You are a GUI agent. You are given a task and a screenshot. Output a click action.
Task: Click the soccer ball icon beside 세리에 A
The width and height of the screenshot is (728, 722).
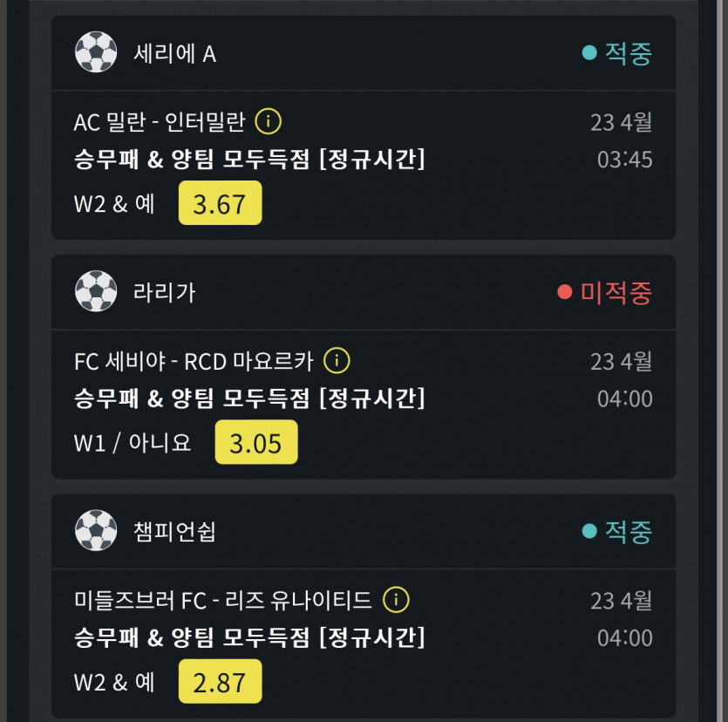pos(96,52)
